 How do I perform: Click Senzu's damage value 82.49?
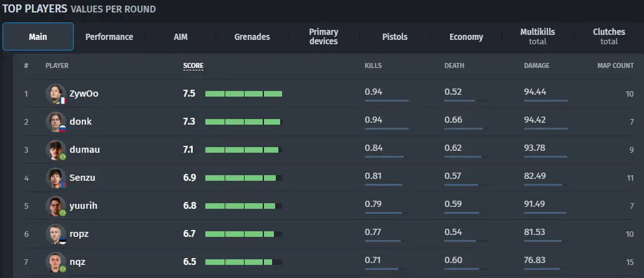(x=535, y=176)
